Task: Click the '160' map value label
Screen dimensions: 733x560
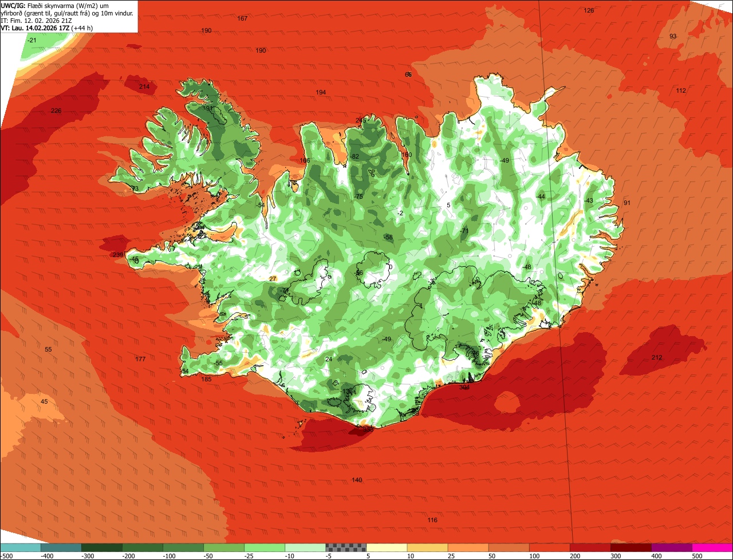Action: 407,155
